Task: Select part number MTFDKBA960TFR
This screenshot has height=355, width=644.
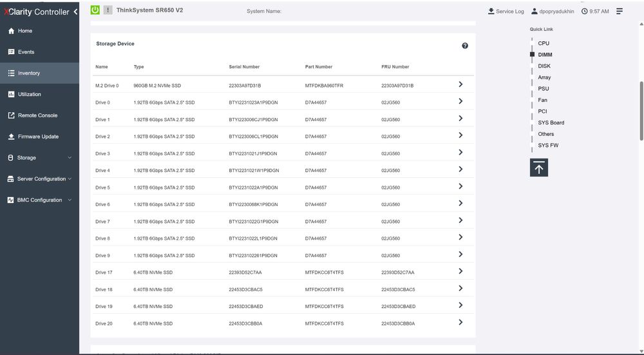Action: coord(324,86)
